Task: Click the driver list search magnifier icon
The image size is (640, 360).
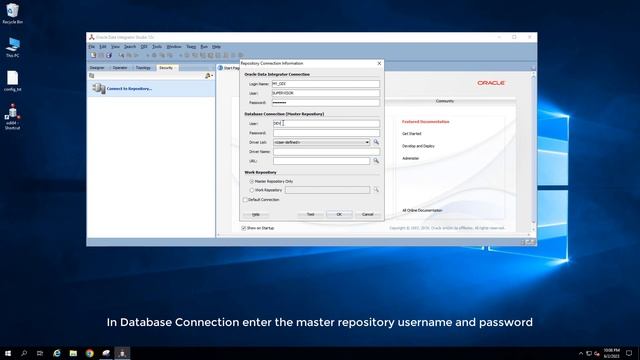Action: (376, 142)
